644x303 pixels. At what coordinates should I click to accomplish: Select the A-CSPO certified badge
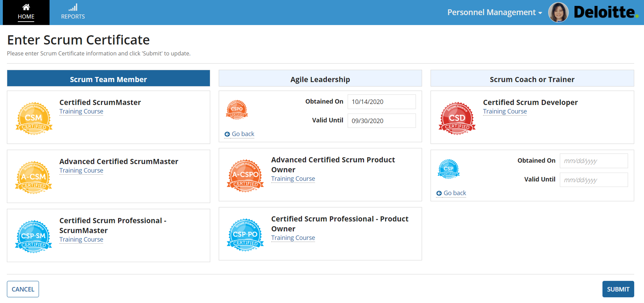coord(245,176)
